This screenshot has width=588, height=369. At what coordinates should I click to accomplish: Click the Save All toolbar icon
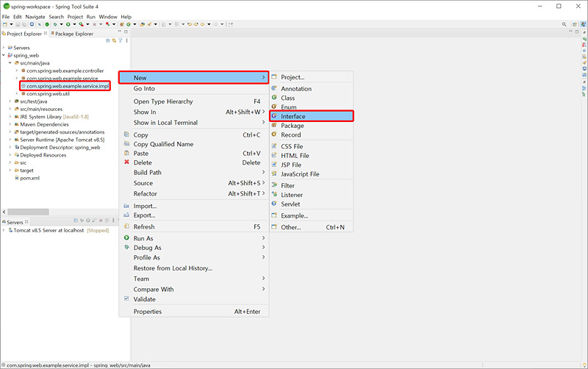[x=24, y=24]
